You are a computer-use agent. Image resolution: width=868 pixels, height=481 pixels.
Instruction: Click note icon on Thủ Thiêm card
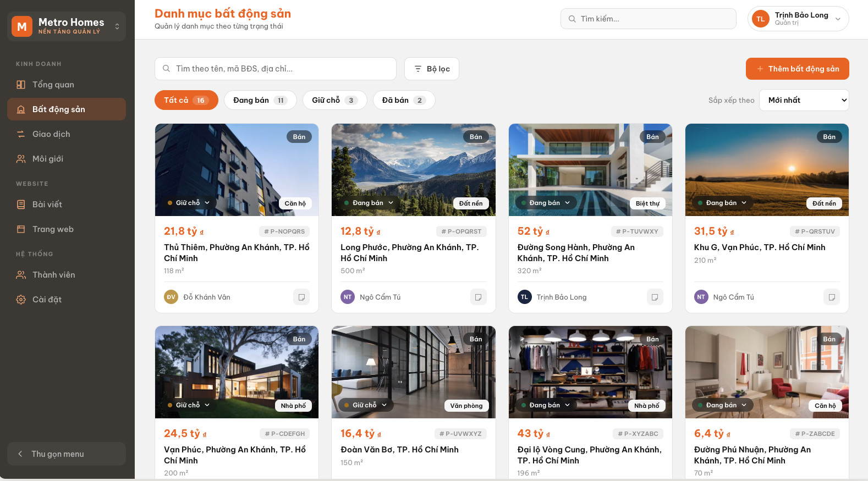click(301, 297)
